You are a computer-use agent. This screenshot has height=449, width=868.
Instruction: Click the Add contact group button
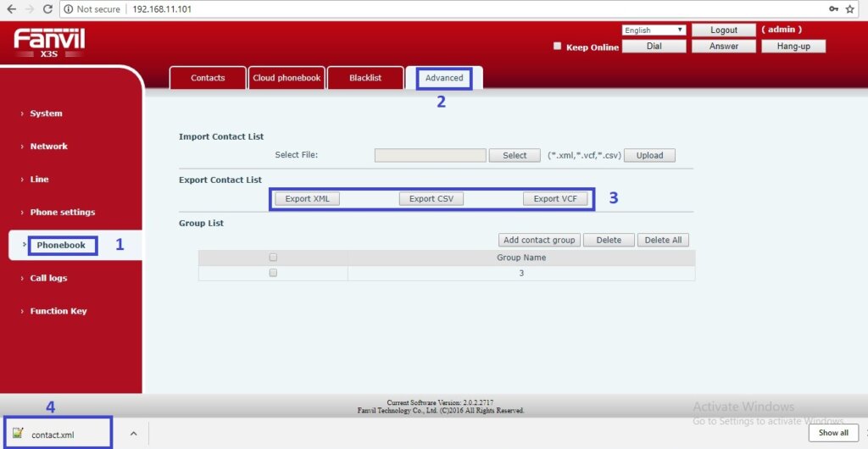[539, 241]
